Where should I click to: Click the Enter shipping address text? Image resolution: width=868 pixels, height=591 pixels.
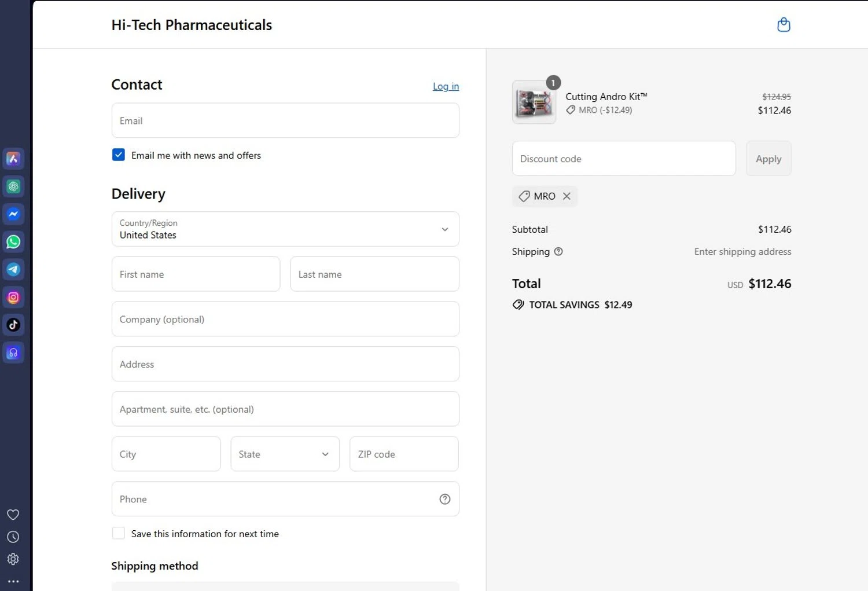pyautogui.click(x=742, y=252)
